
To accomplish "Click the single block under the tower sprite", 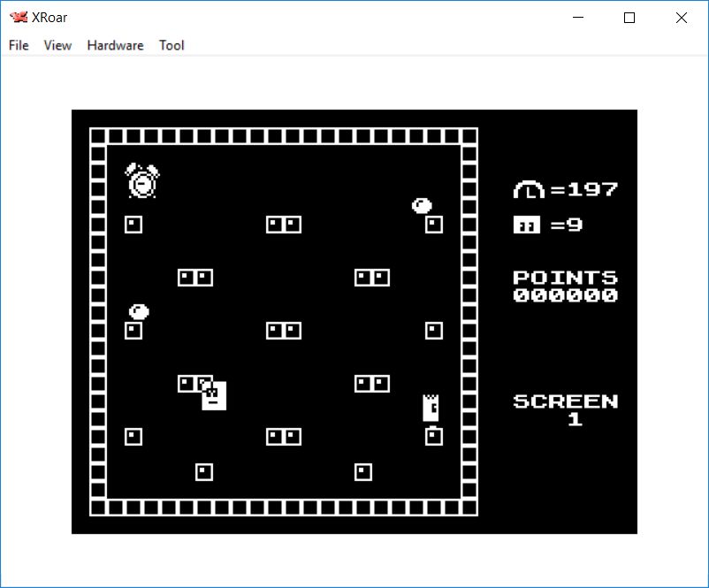I will (433, 436).
